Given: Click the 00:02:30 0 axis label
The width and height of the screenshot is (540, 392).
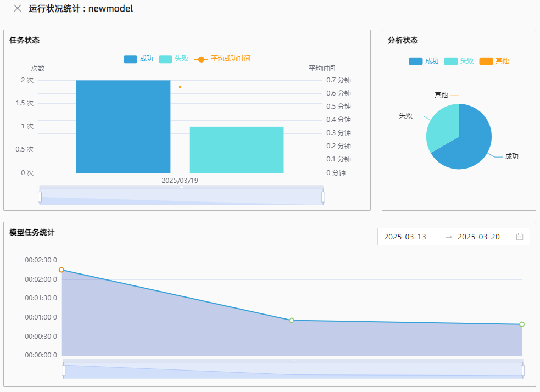Looking at the screenshot, I should [41, 260].
